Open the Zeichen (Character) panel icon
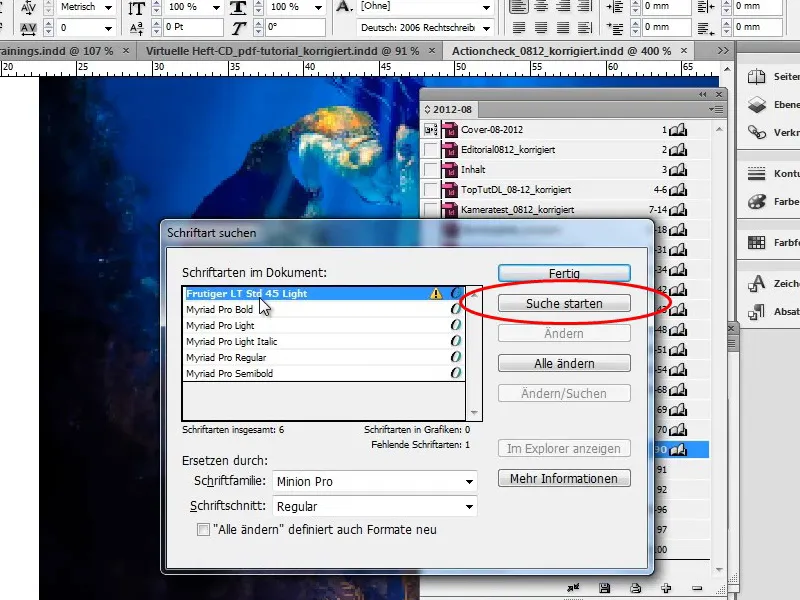The image size is (800, 600). pyautogui.click(x=756, y=283)
